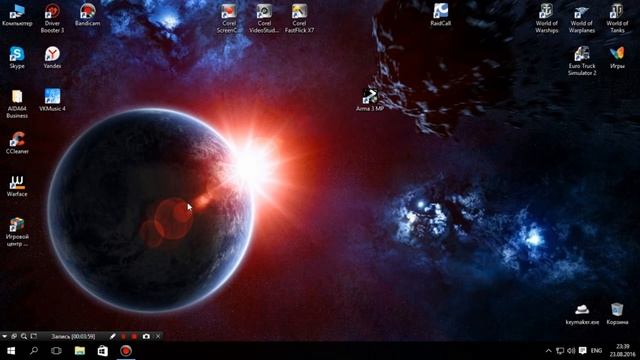Open Corel VideoStudio shortcut
The image size is (640, 360).
coord(264,18)
